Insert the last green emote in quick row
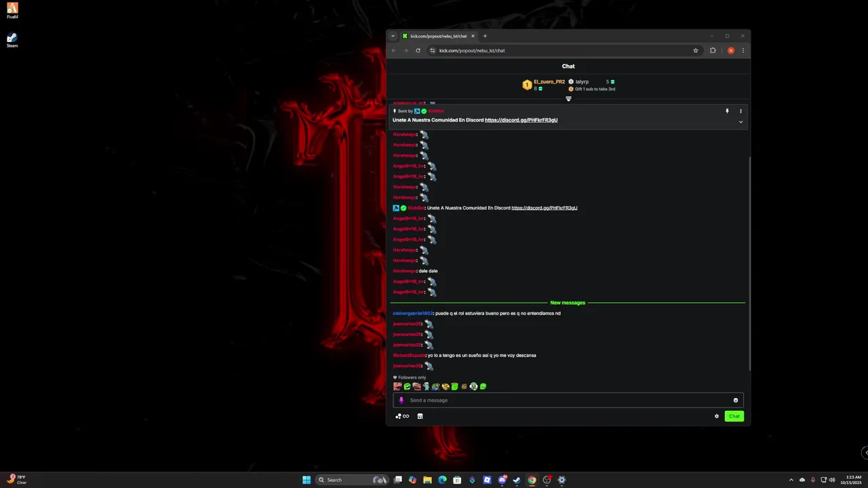 483,386
